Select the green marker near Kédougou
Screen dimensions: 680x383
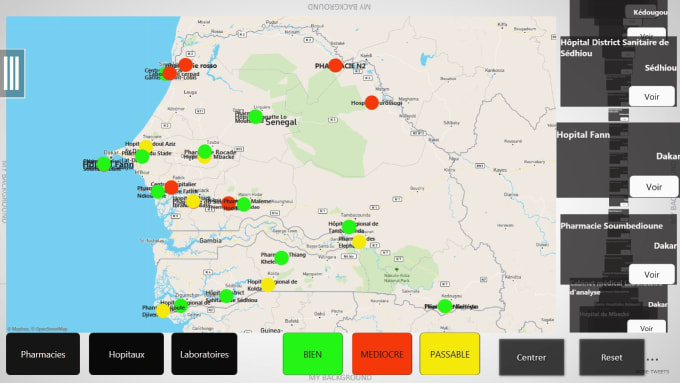click(445, 306)
